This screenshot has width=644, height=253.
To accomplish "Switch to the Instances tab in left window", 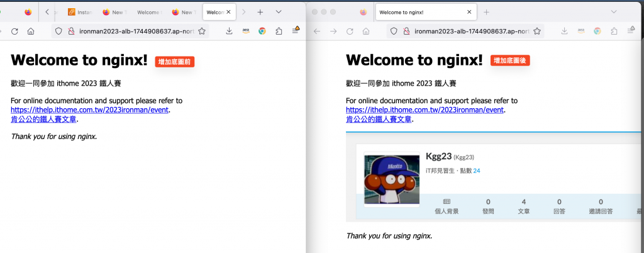I will point(80,13).
